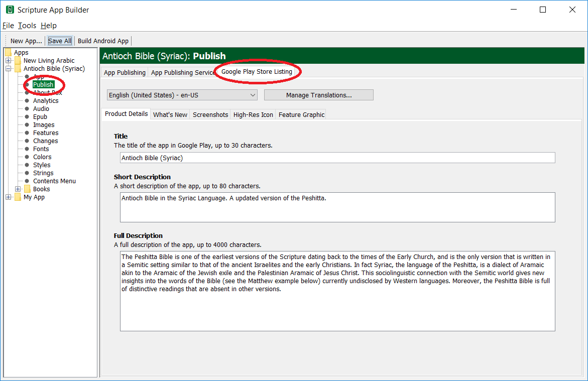Switch to the Screenshots tab

(x=210, y=114)
